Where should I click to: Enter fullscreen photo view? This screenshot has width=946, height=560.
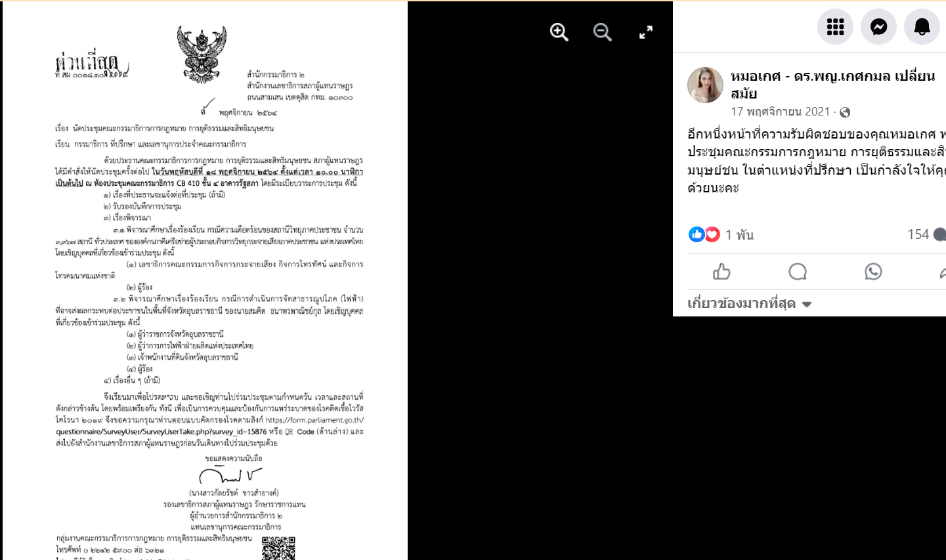click(646, 32)
